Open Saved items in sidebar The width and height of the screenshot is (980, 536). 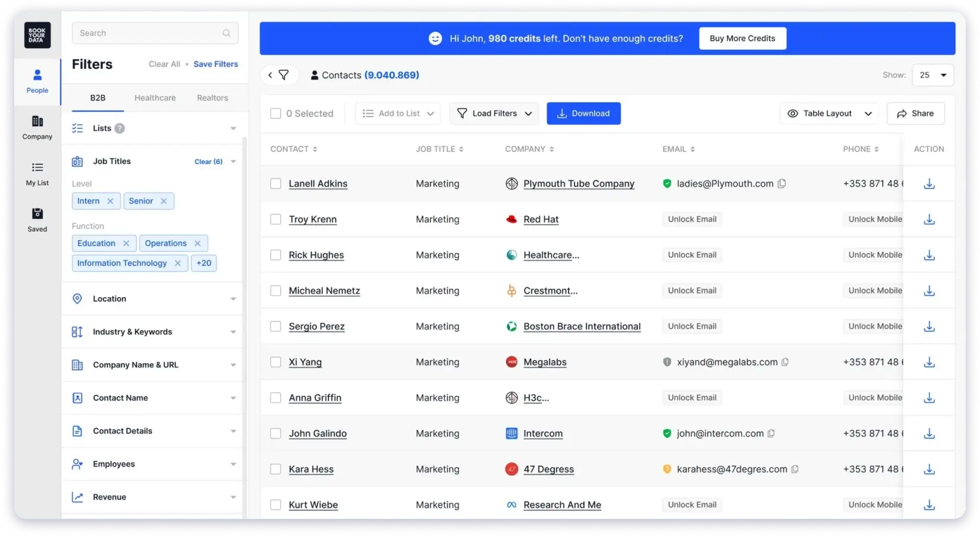coord(37,220)
